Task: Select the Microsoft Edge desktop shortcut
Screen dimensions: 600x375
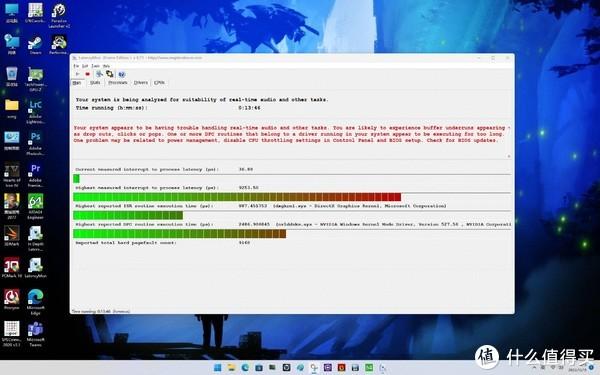Action: [35, 302]
